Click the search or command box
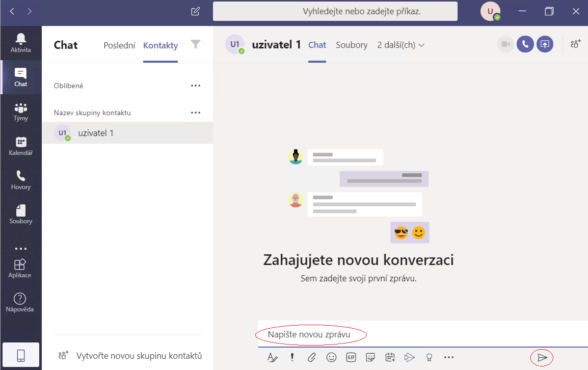The image size is (588, 370). click(335, 11)
